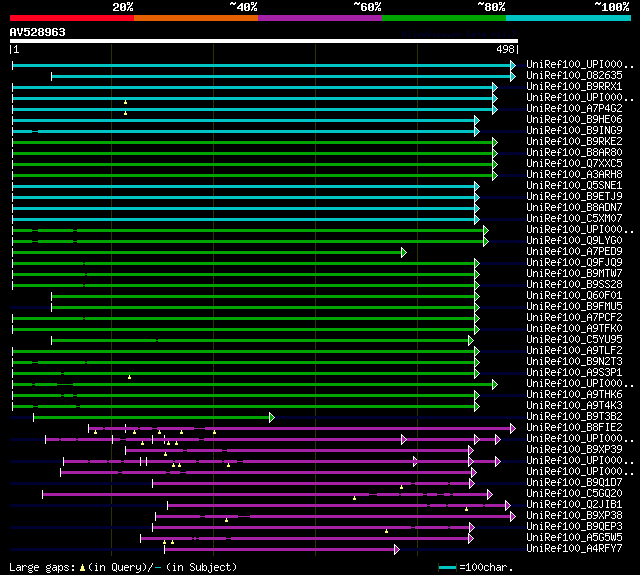Select hit label UniRef100_A7PCF2
This screenshot has height=575, width=640.
pos(574,318)
